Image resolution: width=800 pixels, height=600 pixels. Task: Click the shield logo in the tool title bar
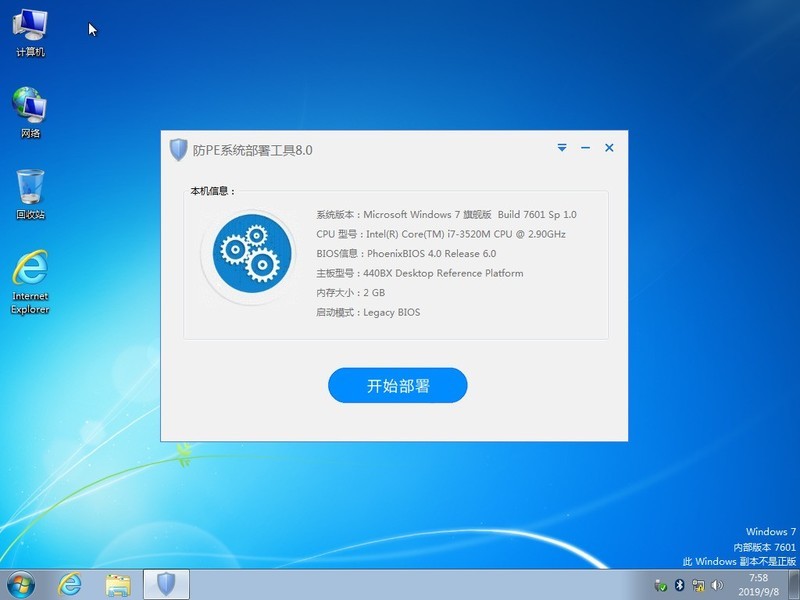coord(178,149)
